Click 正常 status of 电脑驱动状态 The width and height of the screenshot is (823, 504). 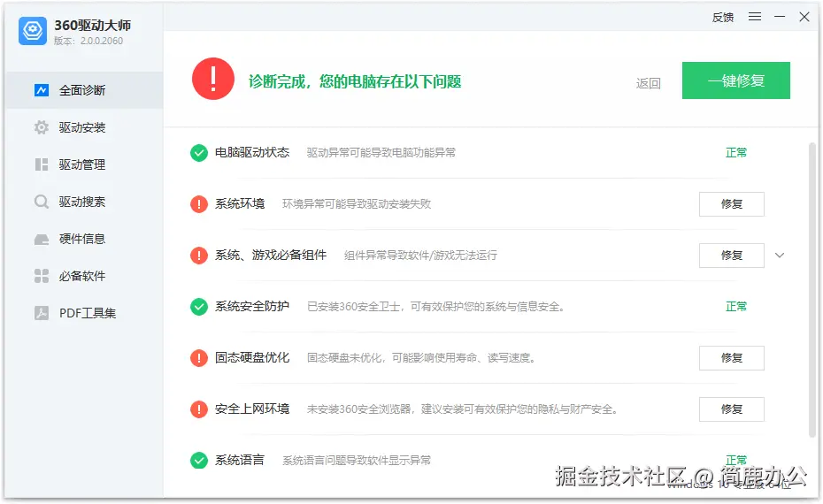click(736, 153)
